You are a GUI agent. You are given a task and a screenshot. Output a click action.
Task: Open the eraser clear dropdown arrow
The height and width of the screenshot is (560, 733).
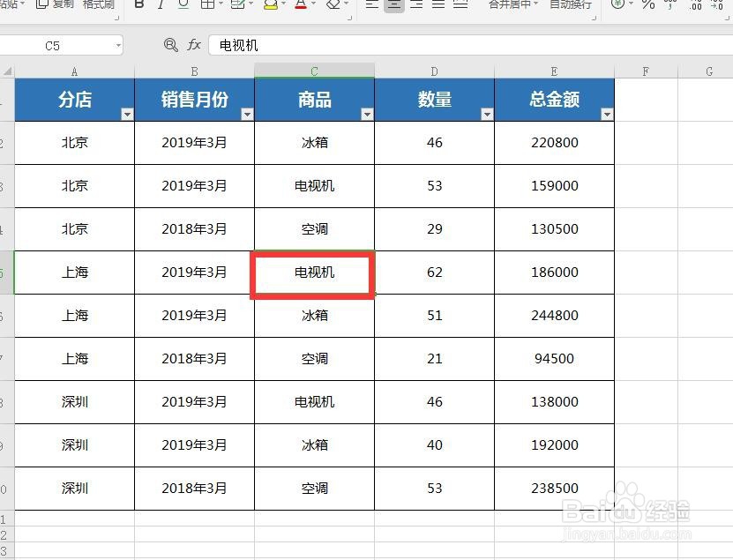click(347, 4)
